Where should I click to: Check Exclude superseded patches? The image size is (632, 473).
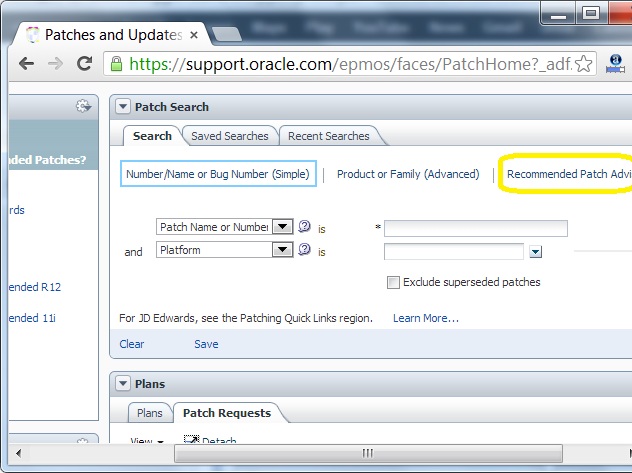pyautogui.click(x=393, y=282)
